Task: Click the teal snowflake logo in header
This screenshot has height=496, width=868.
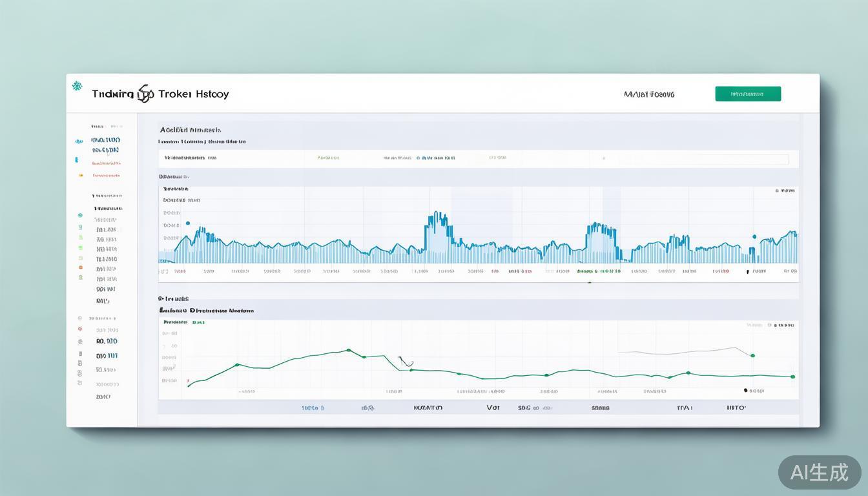Action: (77, 86)
